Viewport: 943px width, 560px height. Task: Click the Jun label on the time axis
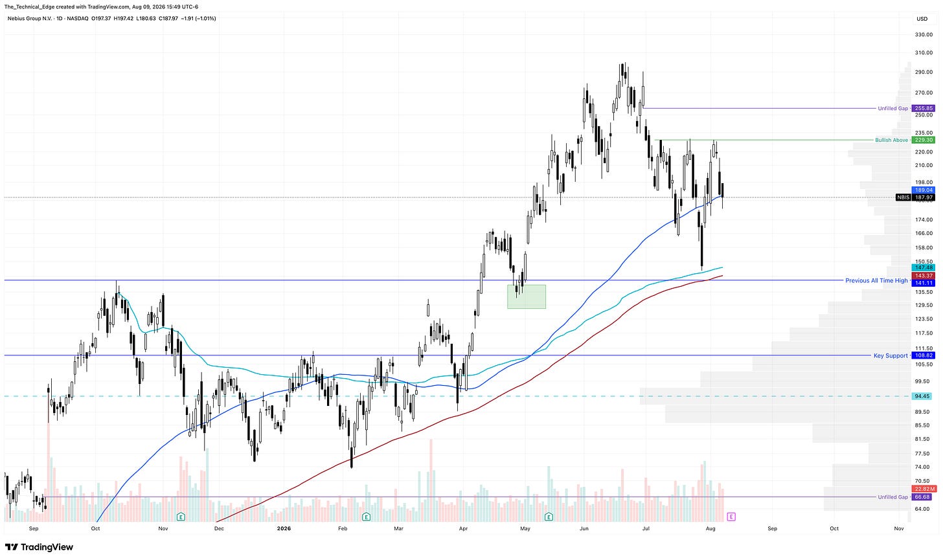(x=584, y=528)
